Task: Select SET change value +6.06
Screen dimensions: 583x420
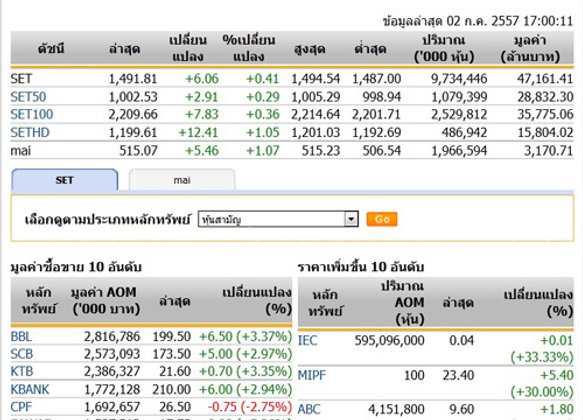Action: click(x=202, y=79)
